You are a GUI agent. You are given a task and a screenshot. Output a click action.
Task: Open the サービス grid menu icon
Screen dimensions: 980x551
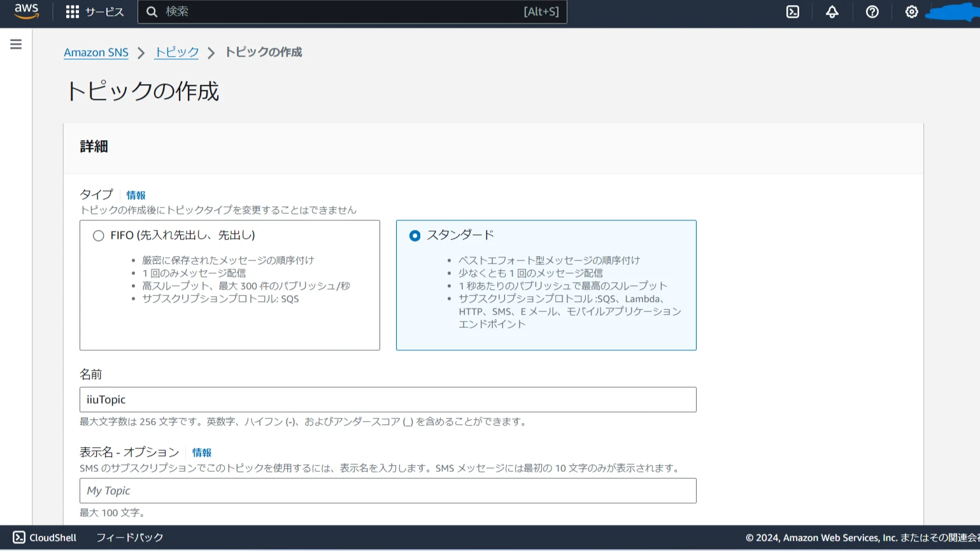coord(73,11)
